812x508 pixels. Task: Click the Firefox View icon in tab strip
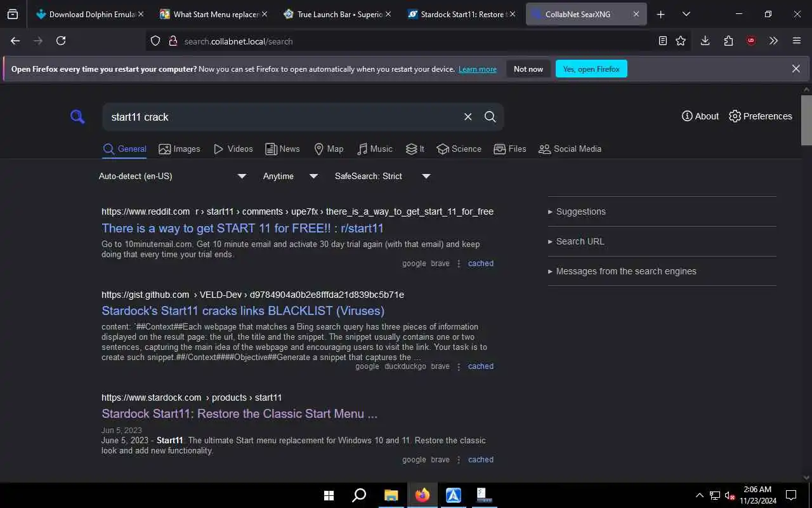[x=13, y=14]
